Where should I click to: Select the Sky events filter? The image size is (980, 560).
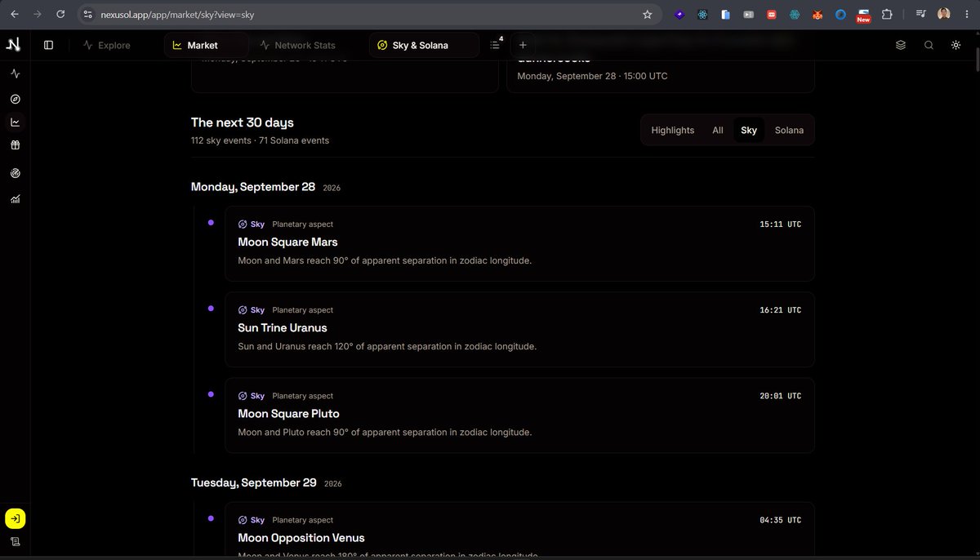[x=749, y=130]
